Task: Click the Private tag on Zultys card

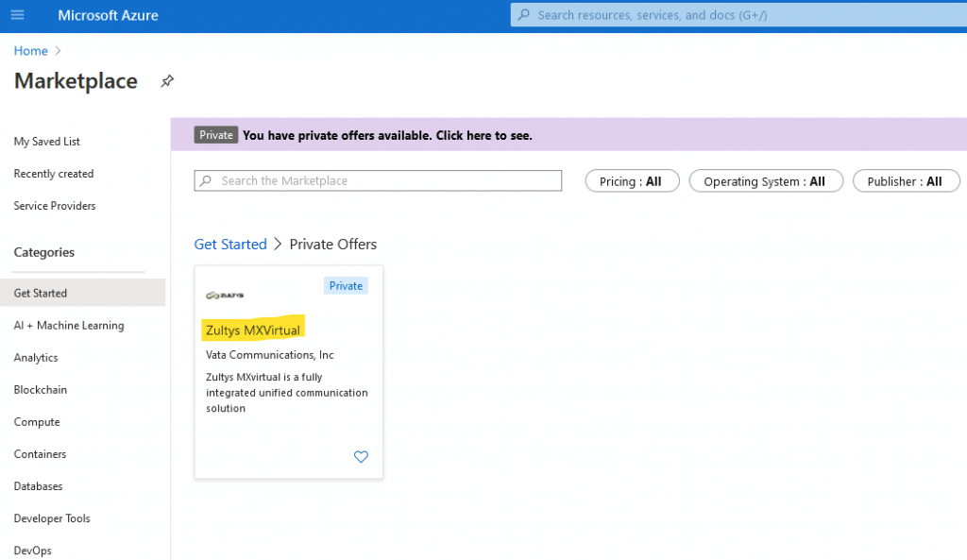Action: [x=346, y=285]
